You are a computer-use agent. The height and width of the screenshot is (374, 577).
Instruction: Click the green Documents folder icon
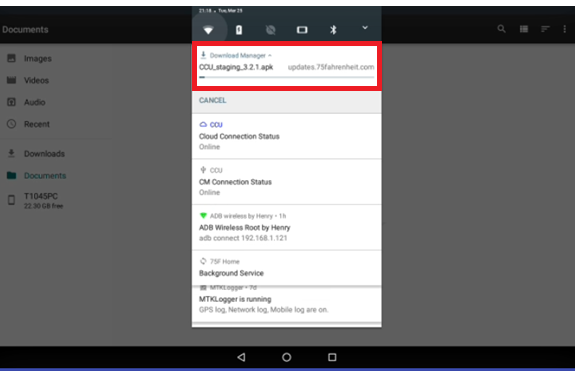click(x=11, y=176)
